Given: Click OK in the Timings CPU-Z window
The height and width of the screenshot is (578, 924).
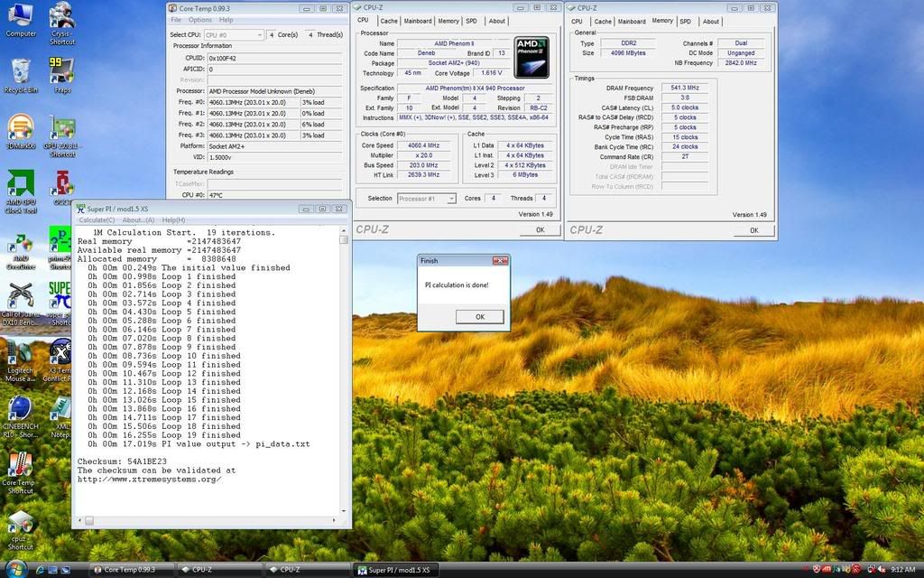Looking at the screenshot, I should point(753,230).
